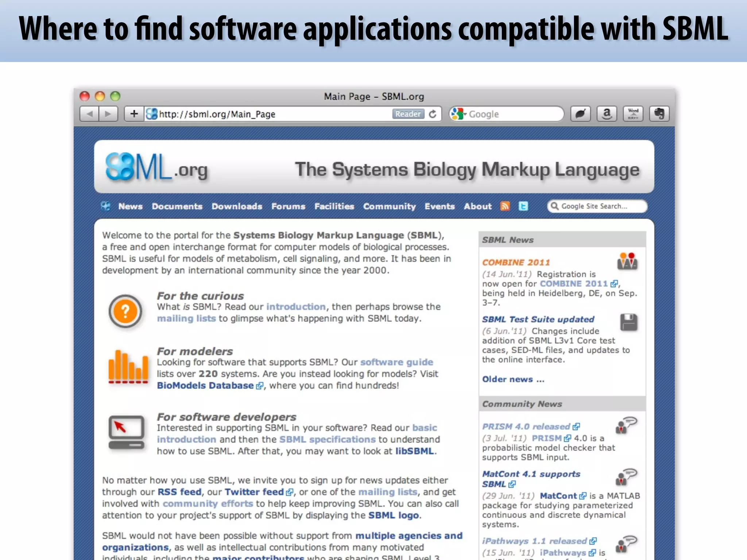Click the orange bar chart modelers icon
Image resolution: width=747 pixels, height=560 pixels.
(128, 367)
